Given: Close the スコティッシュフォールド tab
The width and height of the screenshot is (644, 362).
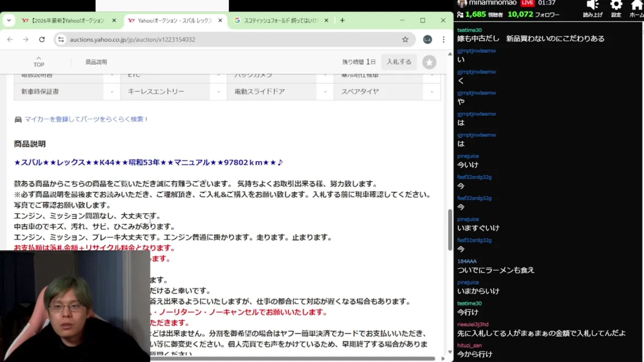Looking at the screenshot, I should pos(327,21).
